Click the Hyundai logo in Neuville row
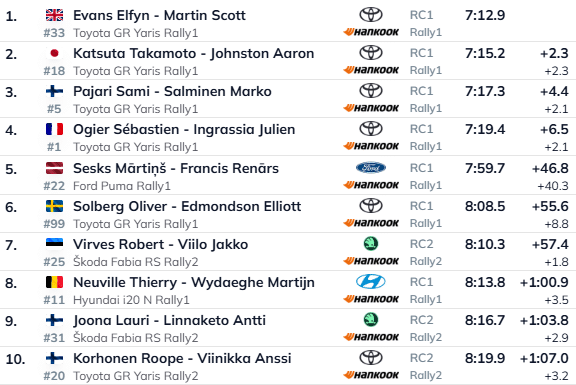Image resolution: width=576 pixels, height=385 pixels. 371,282
